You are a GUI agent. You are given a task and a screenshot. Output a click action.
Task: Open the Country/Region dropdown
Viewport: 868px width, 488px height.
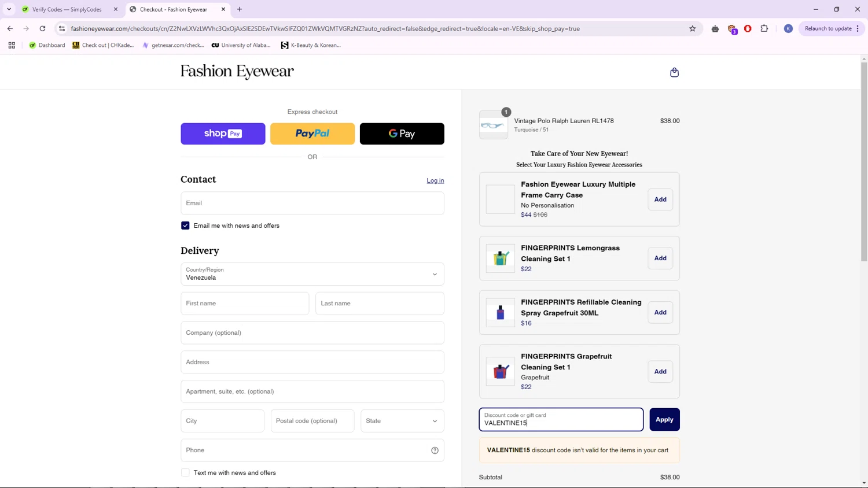click(312, 274)
